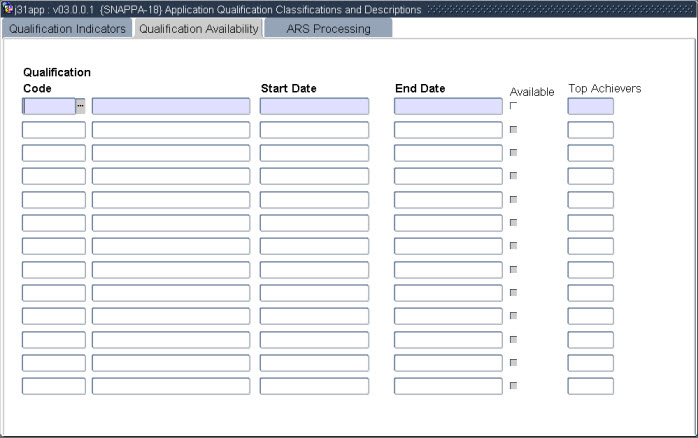Click the application icon in the title bar
The image size is (698, 438).
click(8, 9)
